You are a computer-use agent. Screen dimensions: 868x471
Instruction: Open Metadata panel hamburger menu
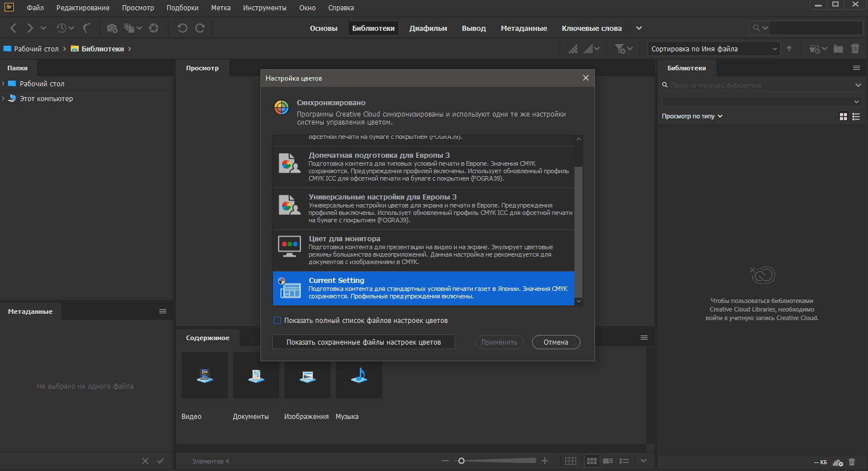click(x=163, y=312)
